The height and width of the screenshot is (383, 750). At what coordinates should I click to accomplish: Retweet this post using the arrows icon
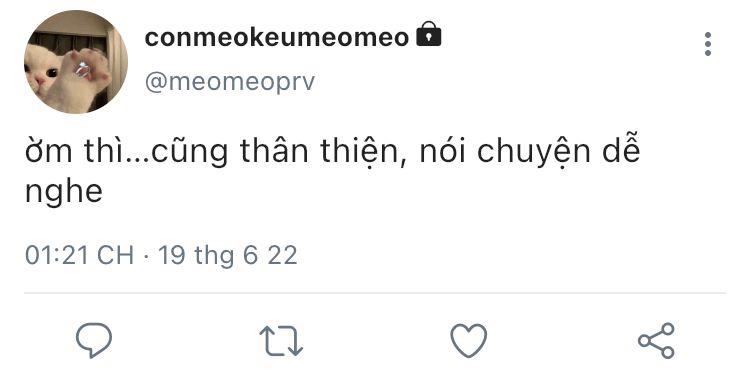(281, 341)
